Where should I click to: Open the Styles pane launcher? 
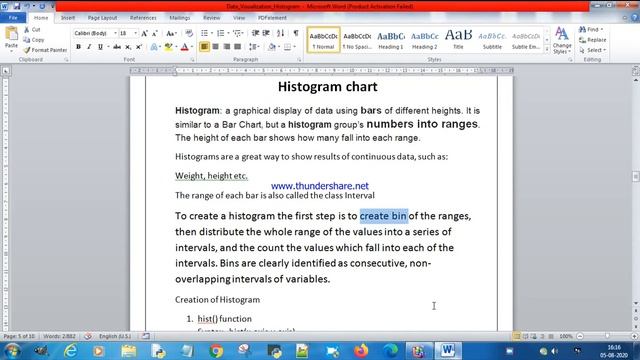pyautogui.click(x=570, y=60)
